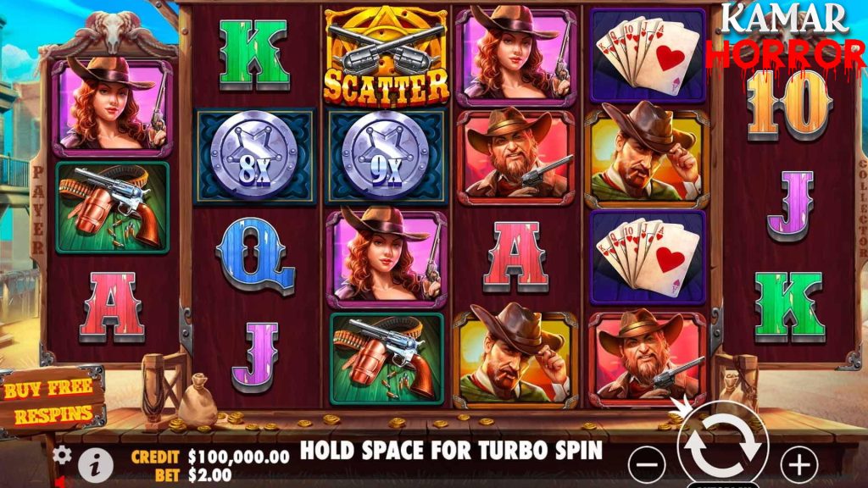868x488 pixels.
Task: Click the orange 10 symbol
Action: [789, 106]
